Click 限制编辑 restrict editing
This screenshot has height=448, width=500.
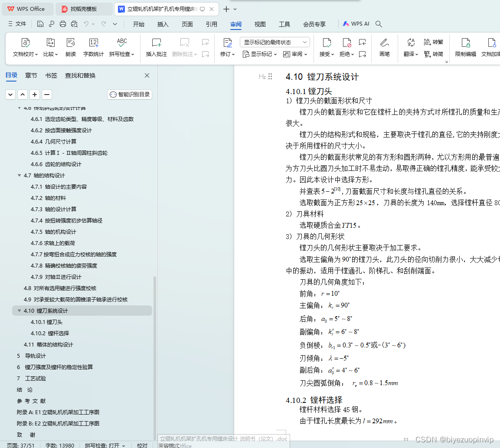point(466,47)
